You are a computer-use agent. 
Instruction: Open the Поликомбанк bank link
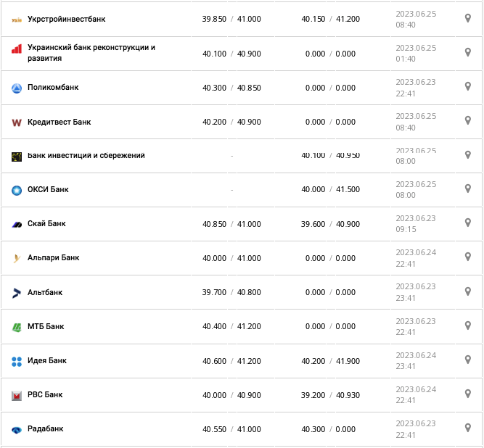pyautogui.click(x=53, y=88)
